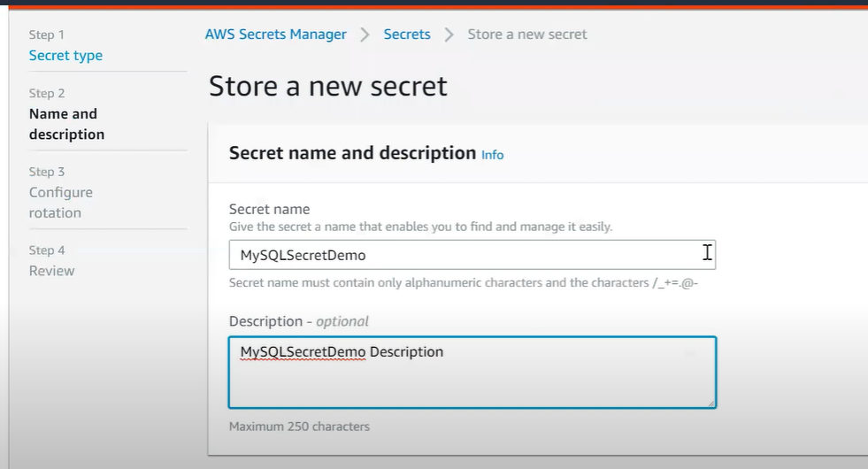The image size is (868, 469).
Task: Select Step 3 Configure rotation
Action: [x=61, y=203]
